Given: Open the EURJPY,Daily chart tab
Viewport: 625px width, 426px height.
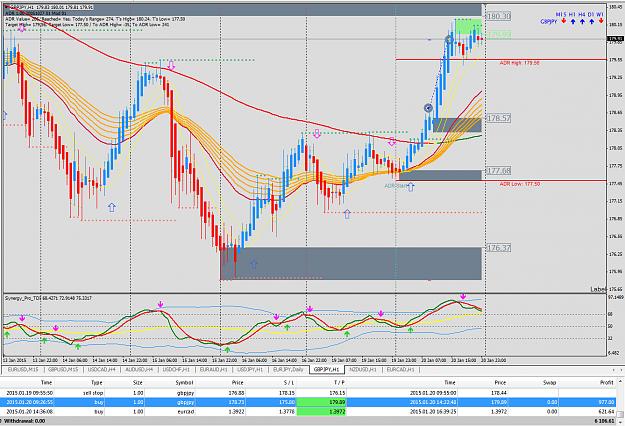Looking at the screenshot, I should [x=288, y=370].
